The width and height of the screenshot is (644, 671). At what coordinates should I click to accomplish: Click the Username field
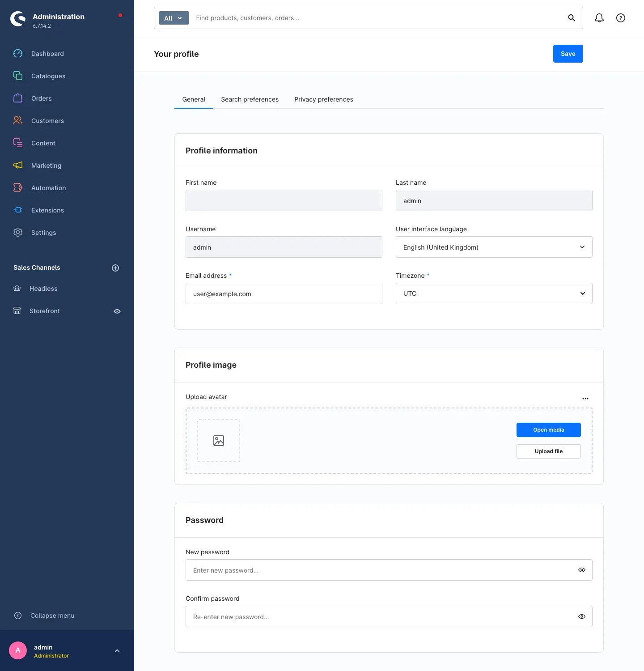click(x=284, y=247)
